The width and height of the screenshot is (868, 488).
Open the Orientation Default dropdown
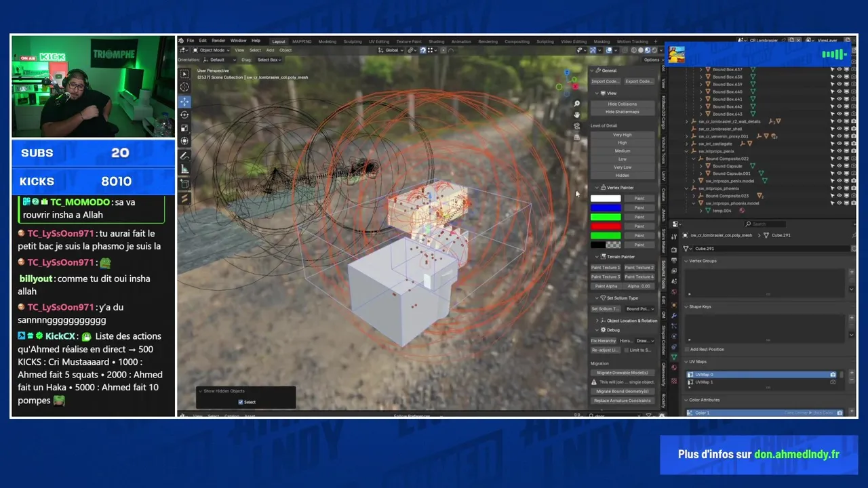219,60
